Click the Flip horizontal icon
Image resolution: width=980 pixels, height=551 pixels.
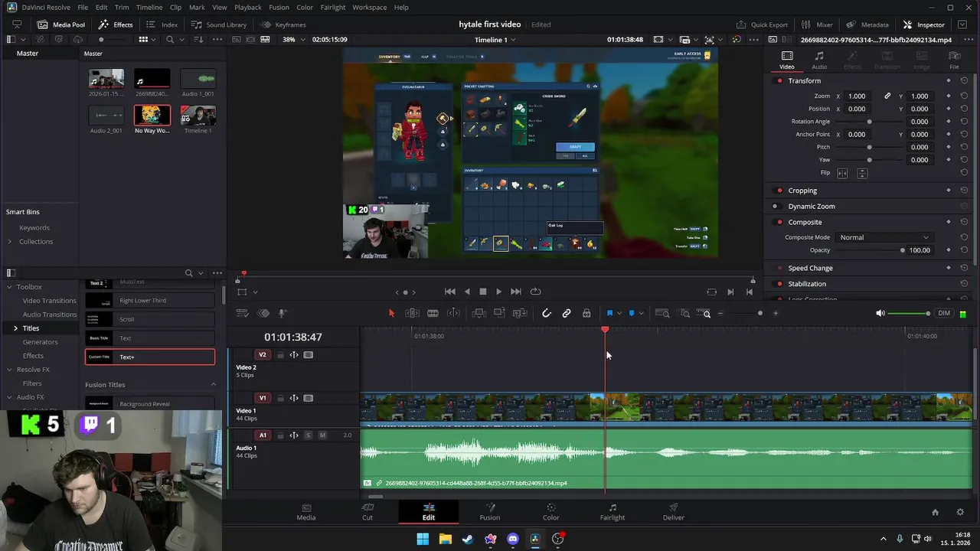coord(842,174)
